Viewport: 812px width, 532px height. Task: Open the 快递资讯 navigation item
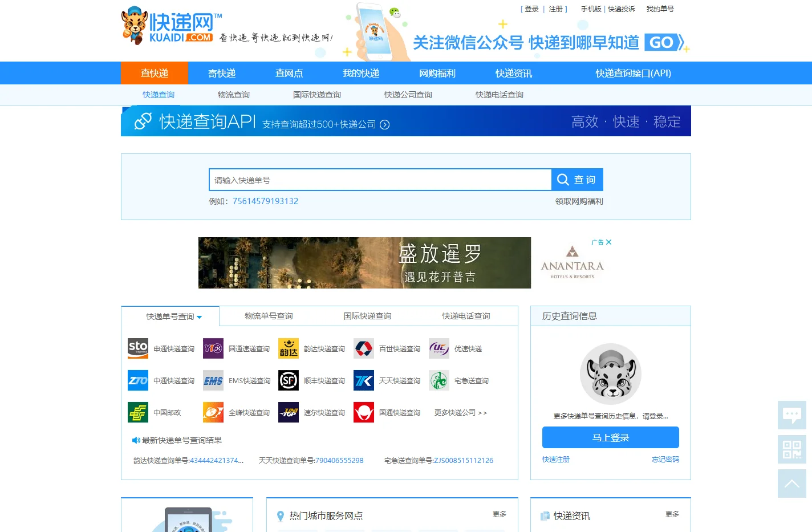click(514, 73)
